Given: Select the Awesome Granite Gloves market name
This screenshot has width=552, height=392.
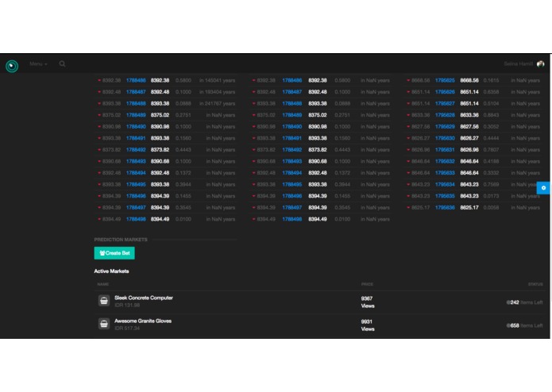Looking at the screenshot, I should coord(143,321).
